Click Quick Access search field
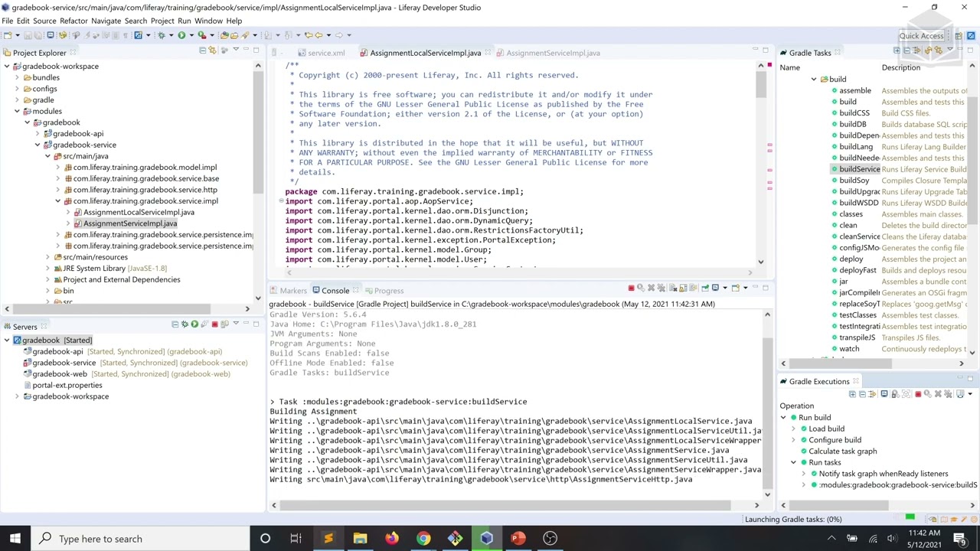This screenshot has height=551, width=980. tap(921, 36)
